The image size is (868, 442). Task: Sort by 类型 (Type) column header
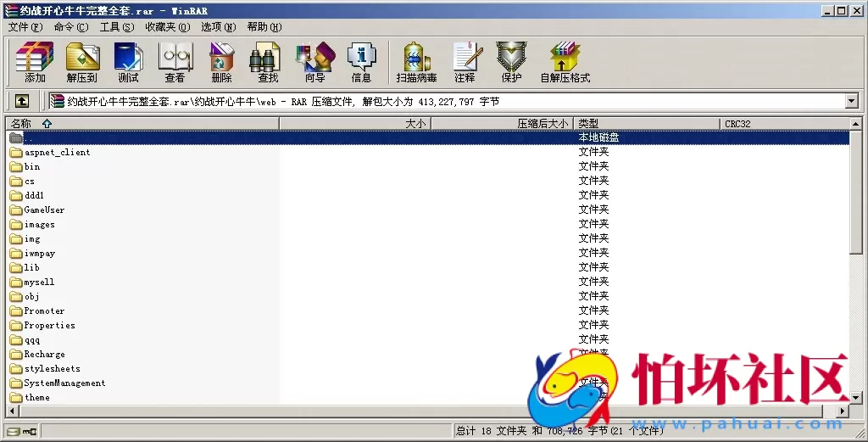pos(588,124)
